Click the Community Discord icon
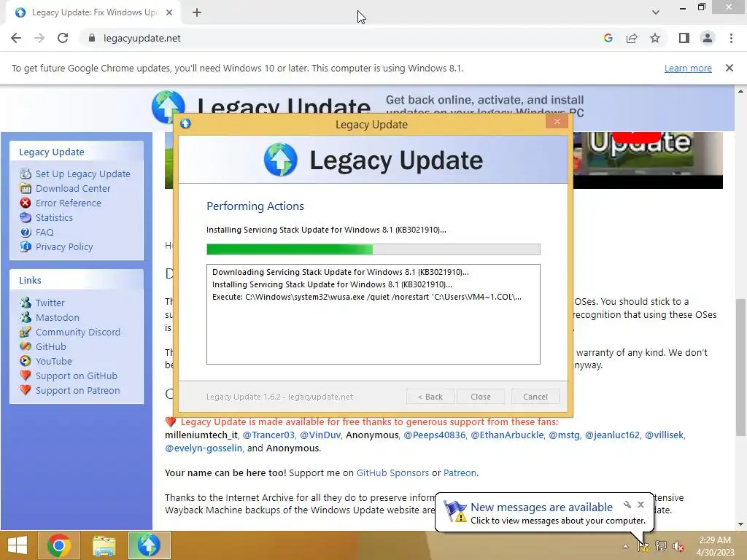The image size is (747, 560). coord(26,332)
